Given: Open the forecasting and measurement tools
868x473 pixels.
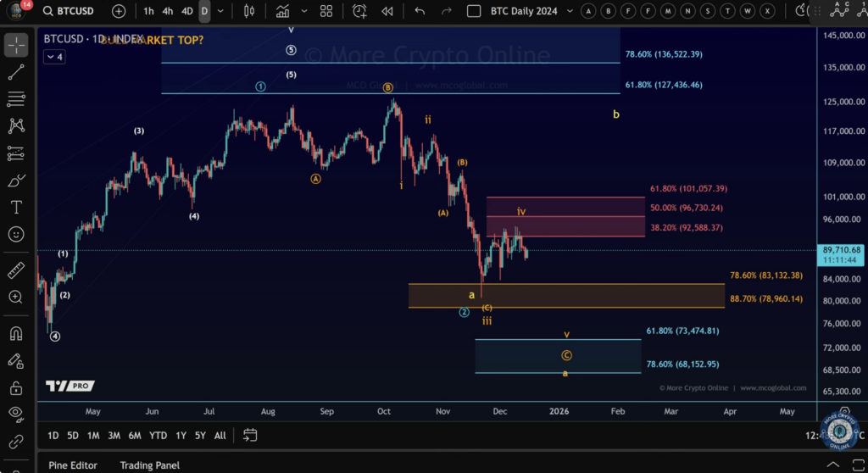Looking at the screenshot, I should 16,153.
